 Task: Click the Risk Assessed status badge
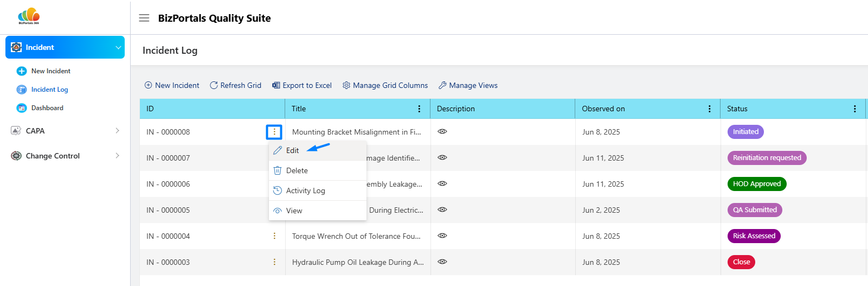(754, 236)
